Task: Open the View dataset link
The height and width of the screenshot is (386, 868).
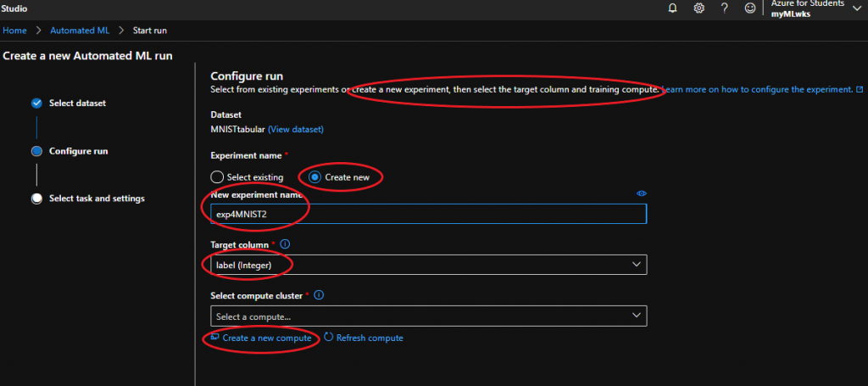Action: [x=296, y=130]
